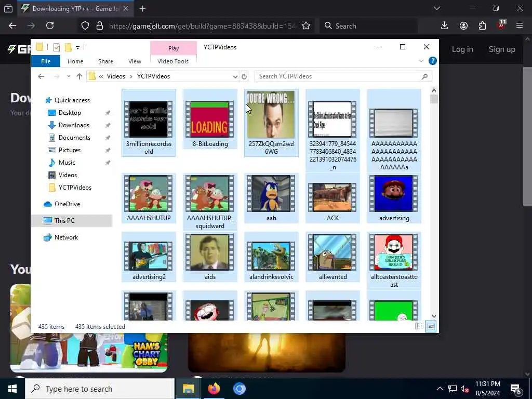Switch to the Share ribbon tab
Screen dimensions: 532x399
(x=105, y=61)
